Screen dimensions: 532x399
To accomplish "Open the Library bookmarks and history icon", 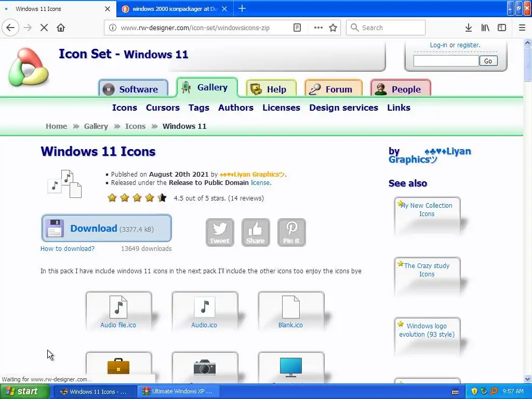I will click(485, 28).
